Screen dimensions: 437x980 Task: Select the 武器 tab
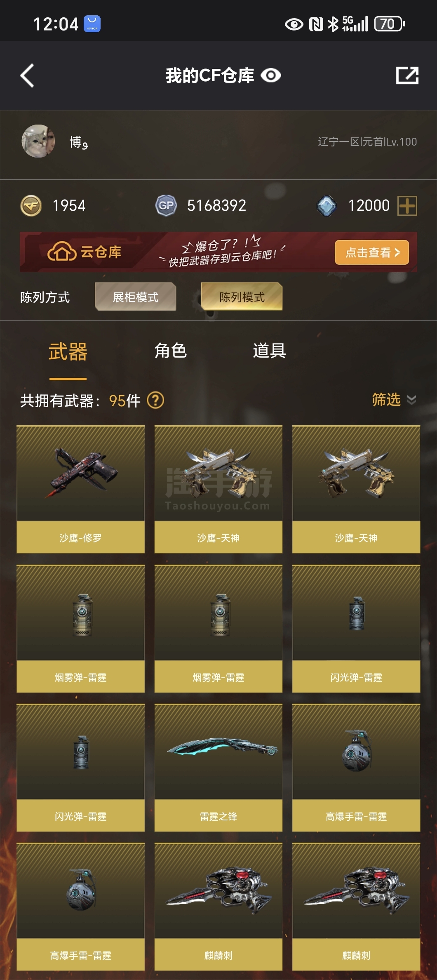[x=68, y=352]
